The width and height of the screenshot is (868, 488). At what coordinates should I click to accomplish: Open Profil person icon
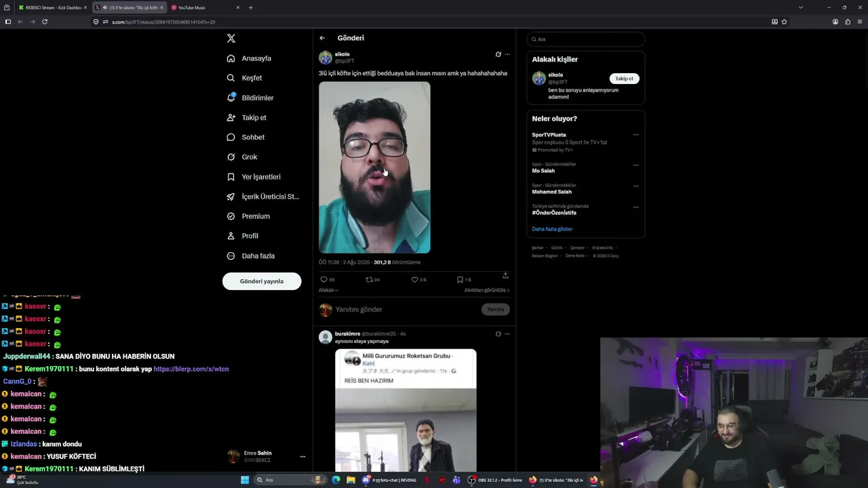pyautogui.click(x=231, y=236)
